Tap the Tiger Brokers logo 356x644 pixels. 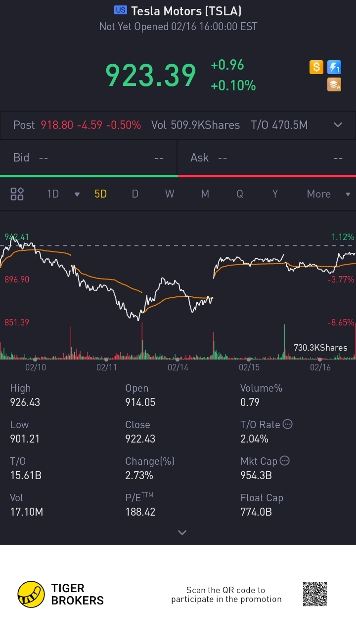point(31,594)
